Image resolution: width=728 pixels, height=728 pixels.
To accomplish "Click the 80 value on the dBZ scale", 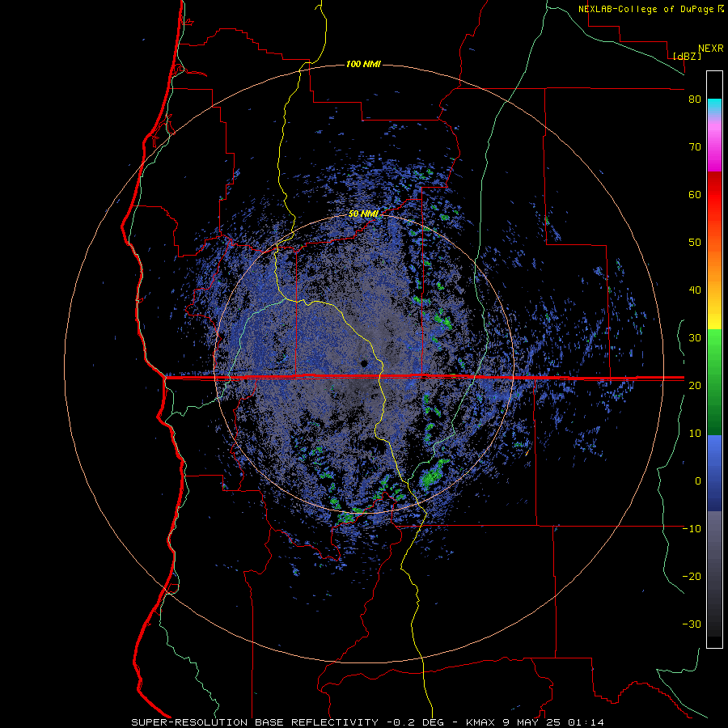I will pos(695,99).
